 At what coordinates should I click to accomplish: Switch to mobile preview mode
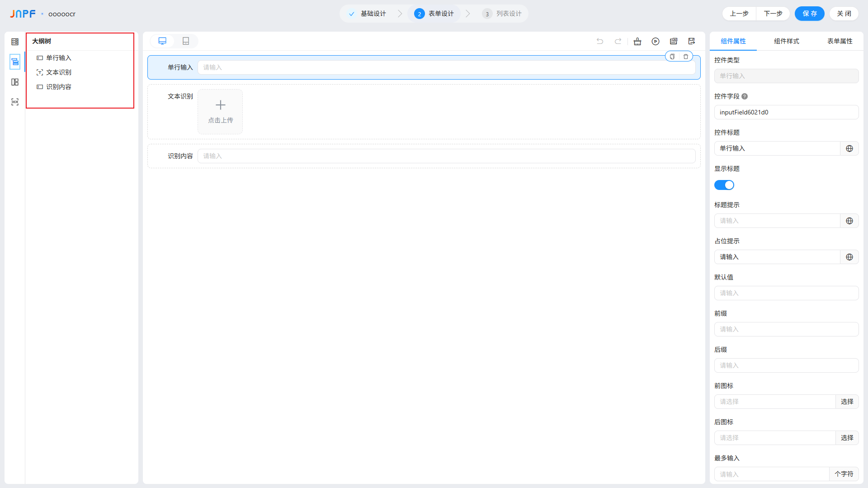tap(186, 41)
